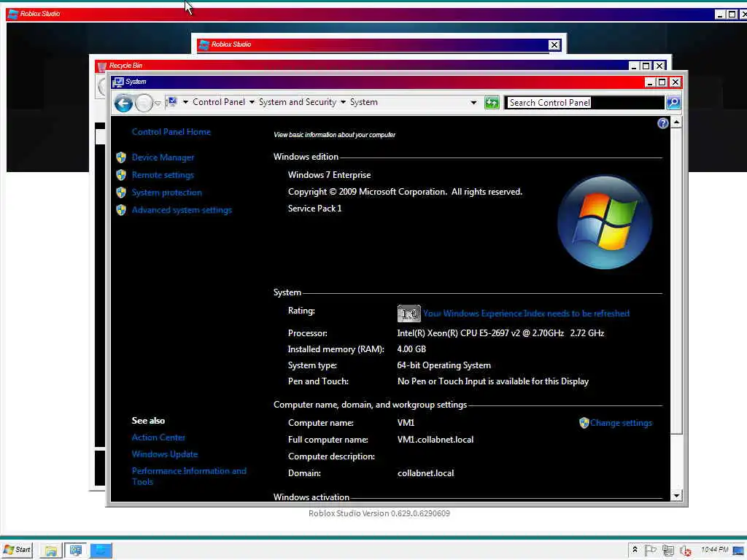
Task: Focus the Search Control Panel field
Action: [585, 102]
